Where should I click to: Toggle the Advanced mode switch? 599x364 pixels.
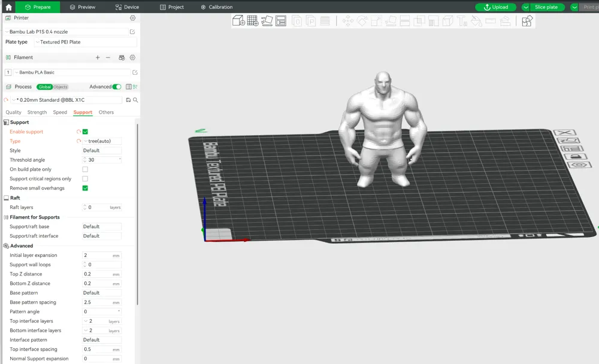tap(117, 87)
